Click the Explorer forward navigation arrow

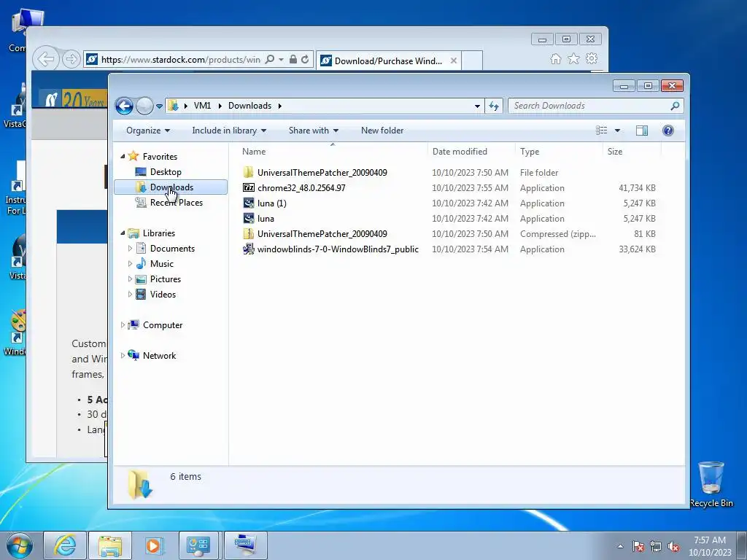click(144, 106)
